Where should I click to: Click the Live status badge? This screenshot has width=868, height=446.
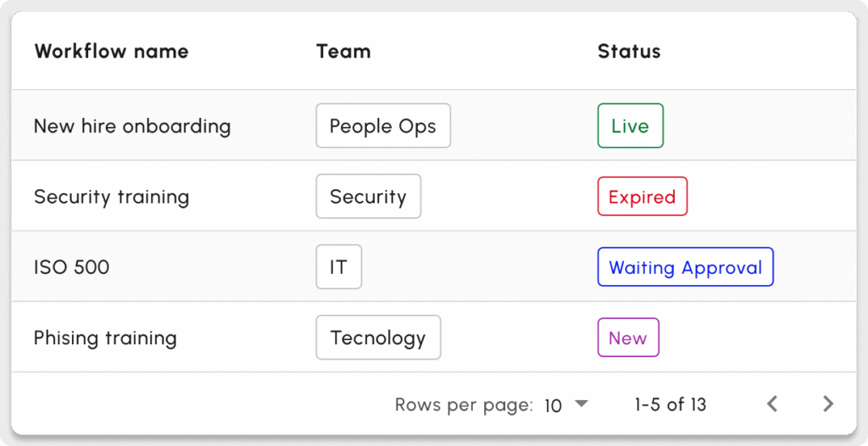[630, 126]
